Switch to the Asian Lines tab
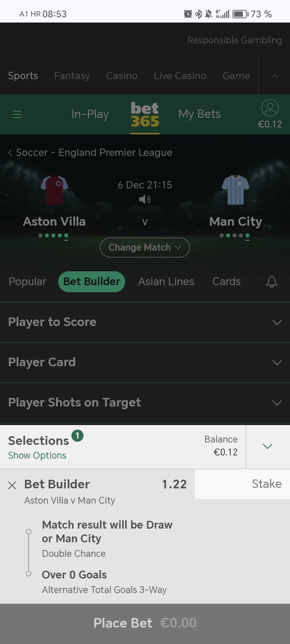Image resolution: width=290 pixels, height=644 pixels. click(166, 281)
